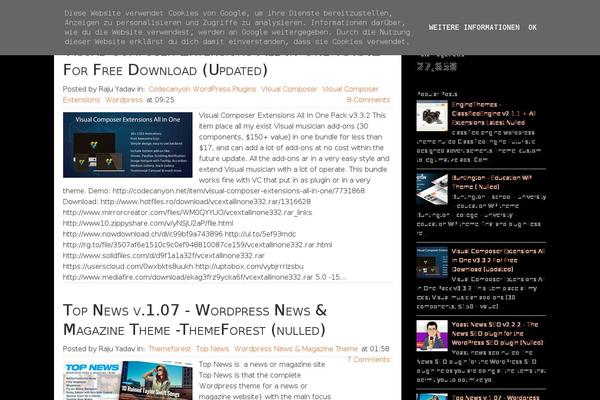Viewport: 600px width, 400px height.
Task: Open the Top News label link
Action: click(x=212, y=349)
